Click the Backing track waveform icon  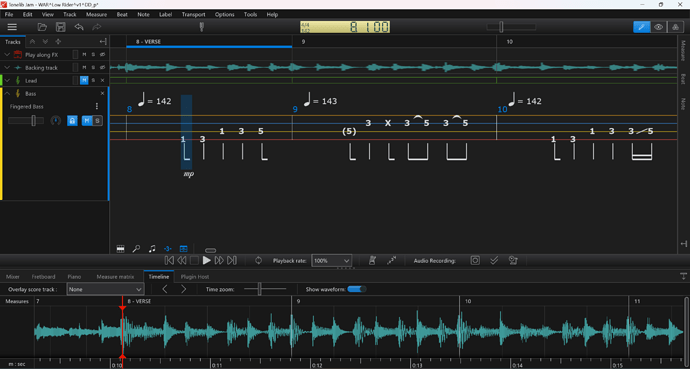point(18,68)
